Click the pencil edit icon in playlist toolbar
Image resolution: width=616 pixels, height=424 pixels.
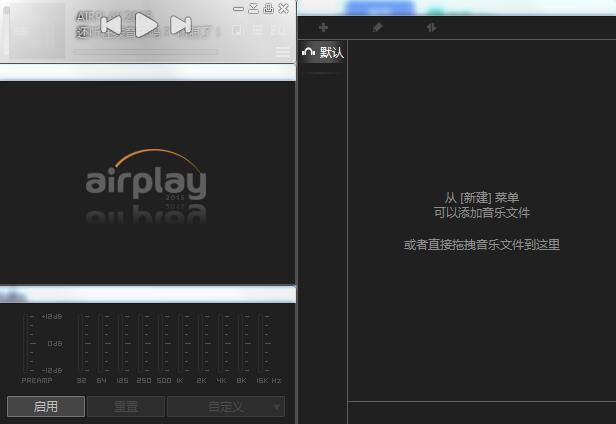tap(377, 28)
